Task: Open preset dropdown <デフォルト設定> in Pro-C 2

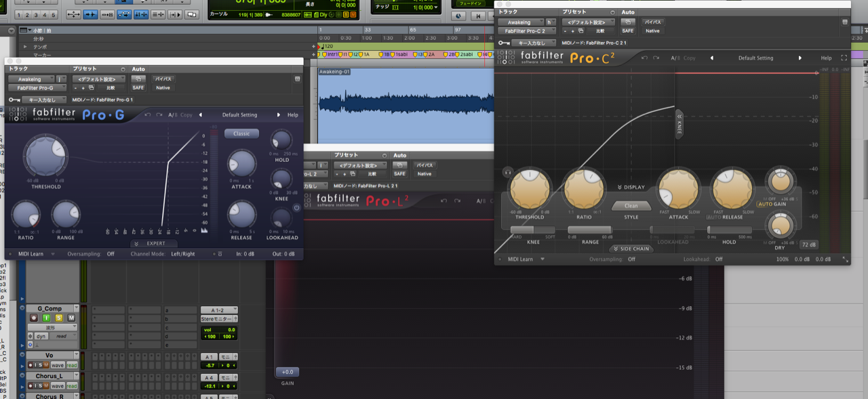Action: point(588,22)
